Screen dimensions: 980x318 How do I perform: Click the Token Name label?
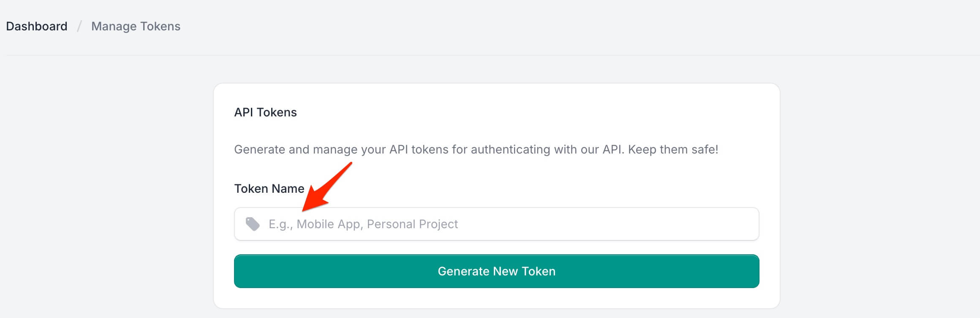(x=269, y=189)
